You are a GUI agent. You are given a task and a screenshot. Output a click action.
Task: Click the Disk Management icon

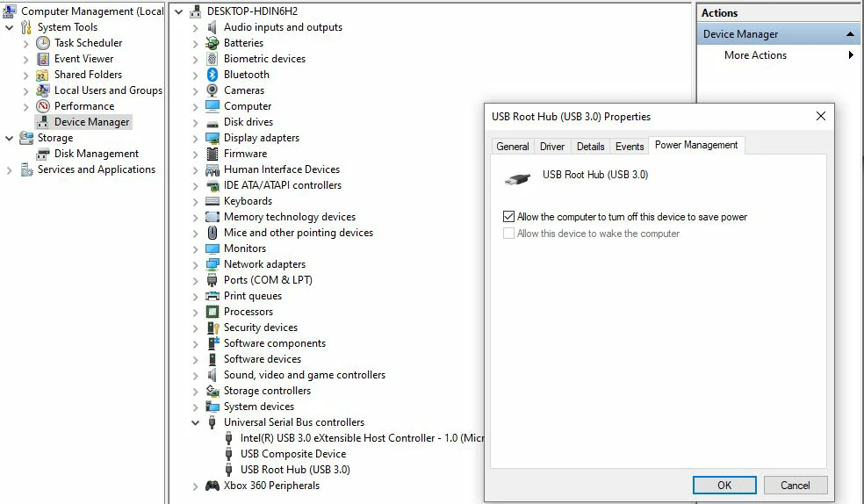[43, 154]
